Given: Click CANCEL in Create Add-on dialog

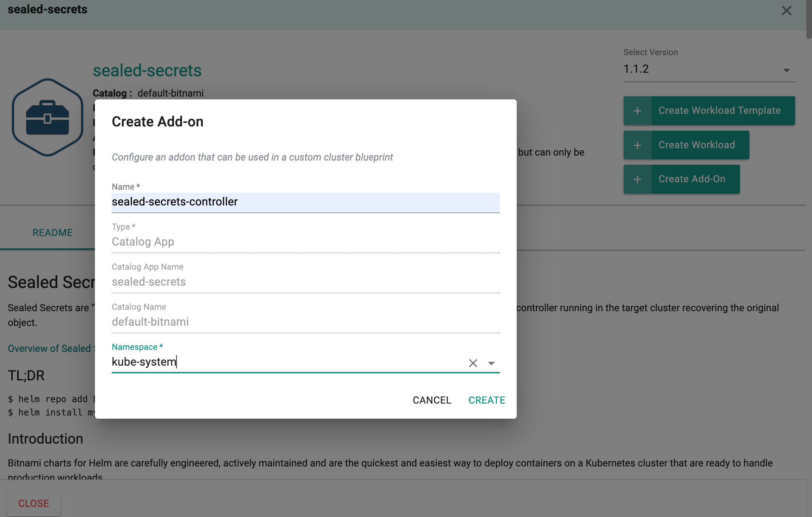Looking at the screenshot, I should pyautogui.click(x=432, y=400).
